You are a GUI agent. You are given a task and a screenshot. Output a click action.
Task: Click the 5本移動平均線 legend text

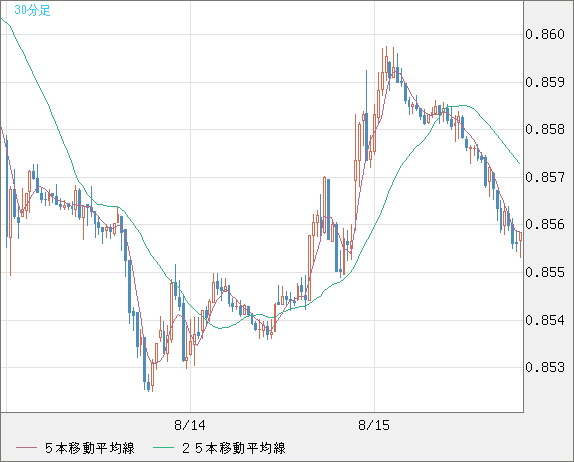pyautogui.click(x=90, y=448)
